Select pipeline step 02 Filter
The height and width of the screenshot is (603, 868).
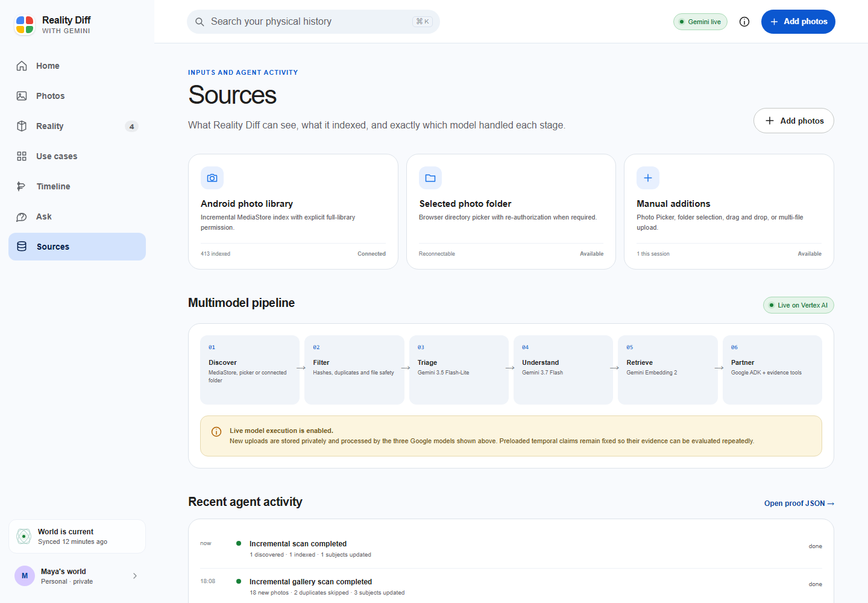coord(354,370)
